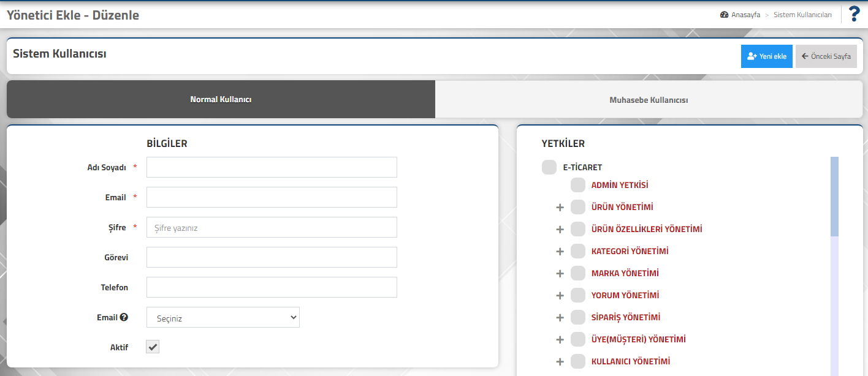Expand the KULLANICI YÖNETİMİ plus sign
The image size is (868, 376).
click(x=560, y=362)
